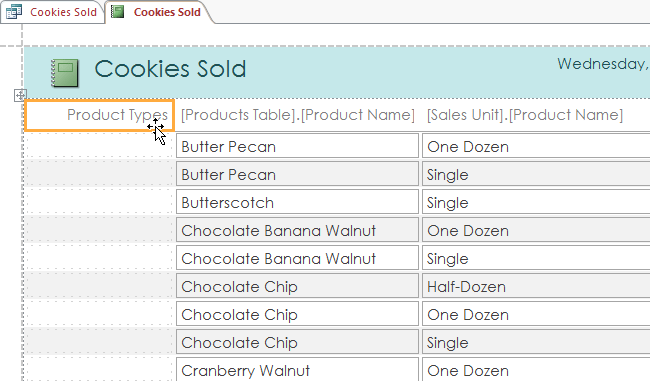Click the Wednesday date field in header
The image size is (650, 381).
point(603,64)
